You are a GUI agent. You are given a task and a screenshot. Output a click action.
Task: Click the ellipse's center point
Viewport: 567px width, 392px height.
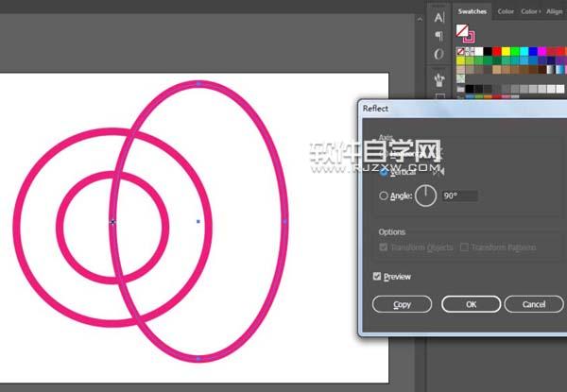tap(198, 221)
